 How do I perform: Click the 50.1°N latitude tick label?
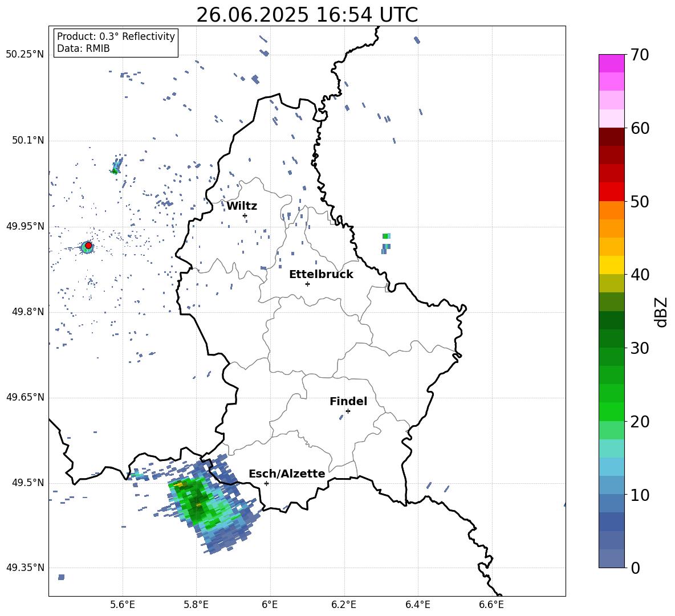[27, 140]
